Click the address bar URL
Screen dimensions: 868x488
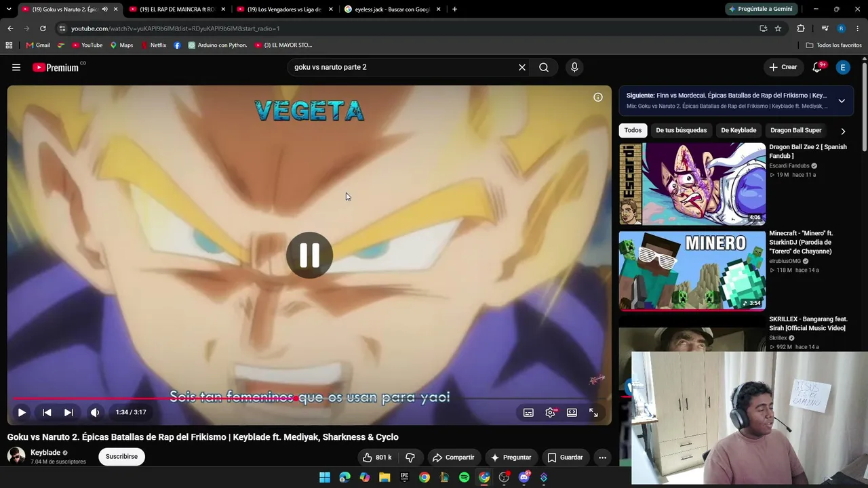[175, 28]
